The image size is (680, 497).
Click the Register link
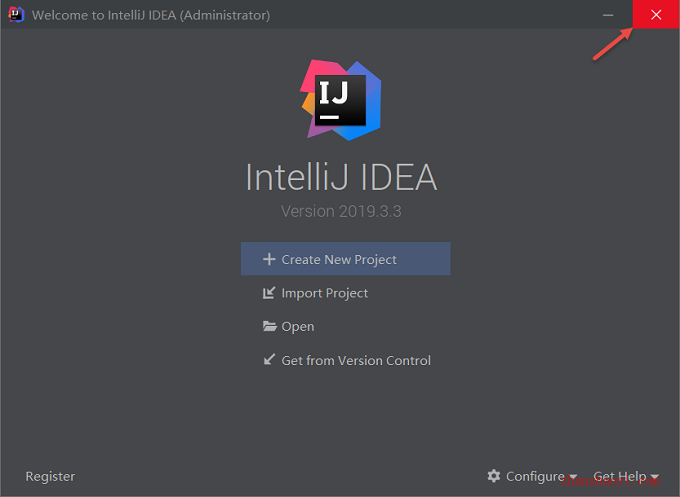point(50,476)
